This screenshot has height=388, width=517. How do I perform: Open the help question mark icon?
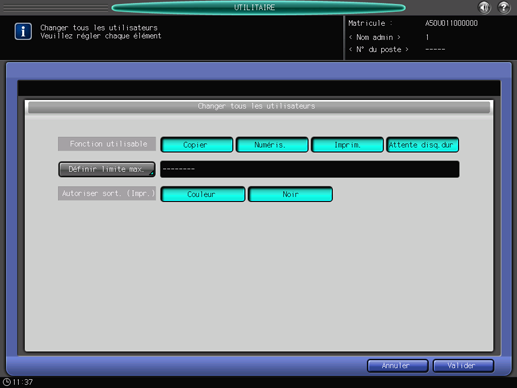(x=504, y=7)
